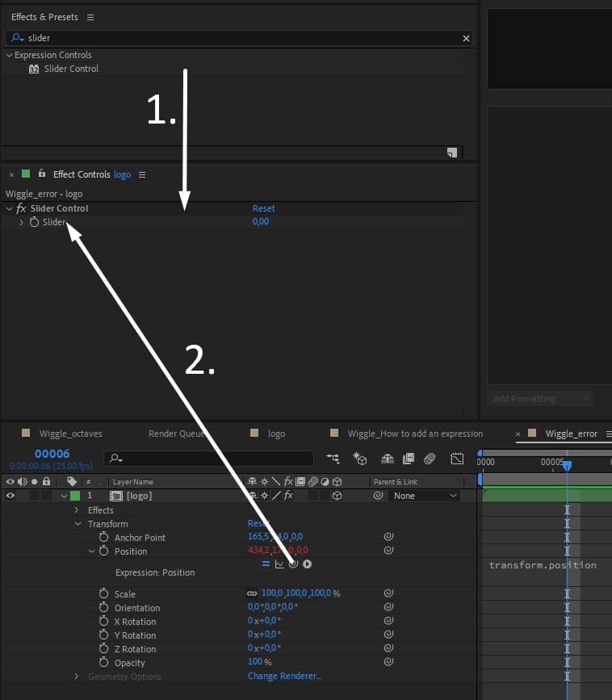This screenshot has width=612, height=700.
Task: Toggle the logo layer Shy switch
Action: (253, 496)
